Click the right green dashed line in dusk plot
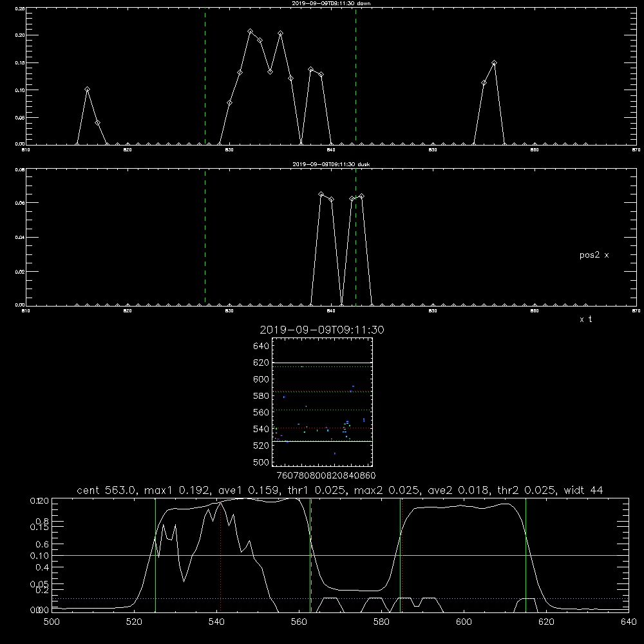 [355, 238]
